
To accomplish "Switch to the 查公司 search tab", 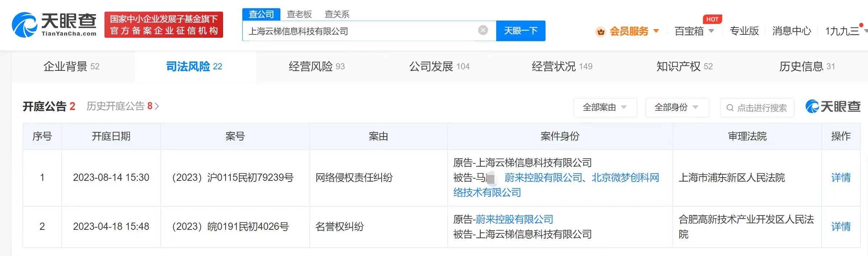I will pyautogui.click(x=261, y=14).
